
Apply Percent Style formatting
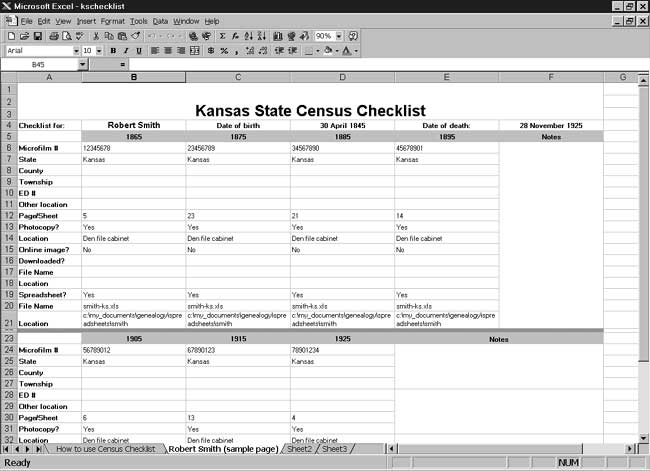click(x=223, y=51)
